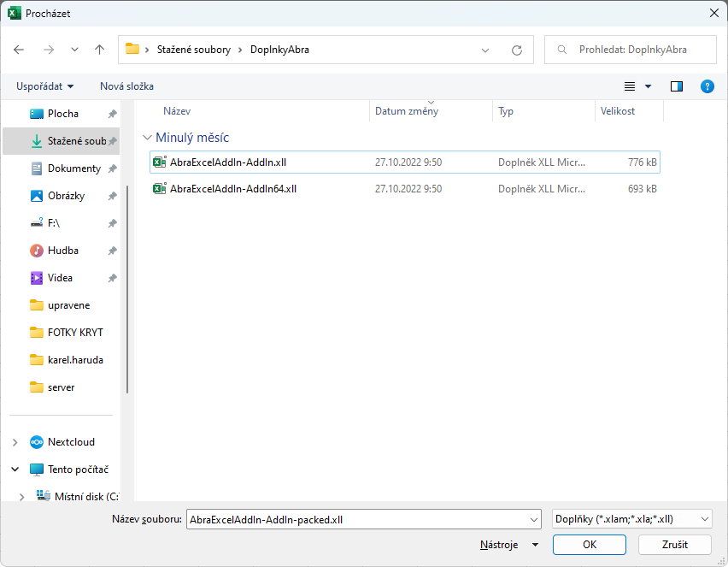Close the Procházet dialog
The image size is (728, 567).
[x=714, y=13]
